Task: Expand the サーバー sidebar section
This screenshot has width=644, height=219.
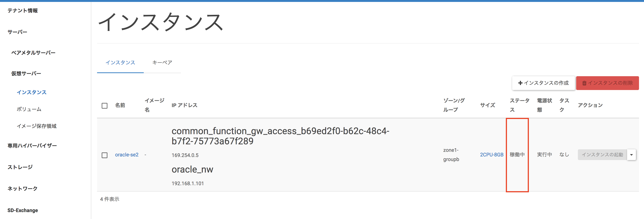Action: (x=17, y=32)
